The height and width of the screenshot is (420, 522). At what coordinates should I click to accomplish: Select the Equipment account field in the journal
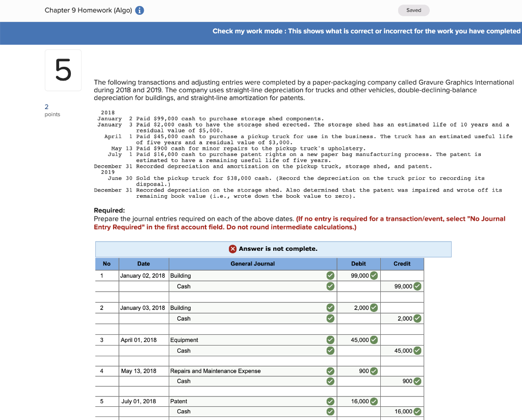pos(253,340)
